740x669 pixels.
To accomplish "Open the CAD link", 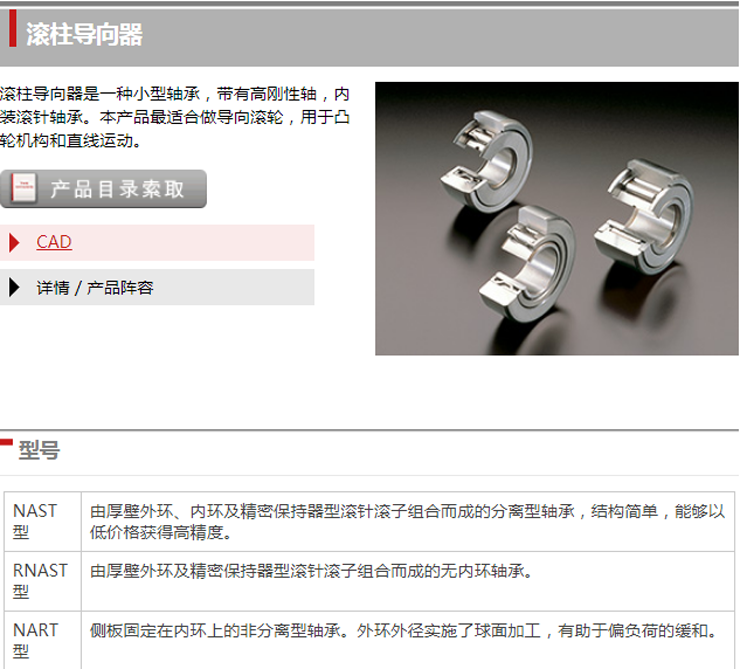I will coord(54,242).
